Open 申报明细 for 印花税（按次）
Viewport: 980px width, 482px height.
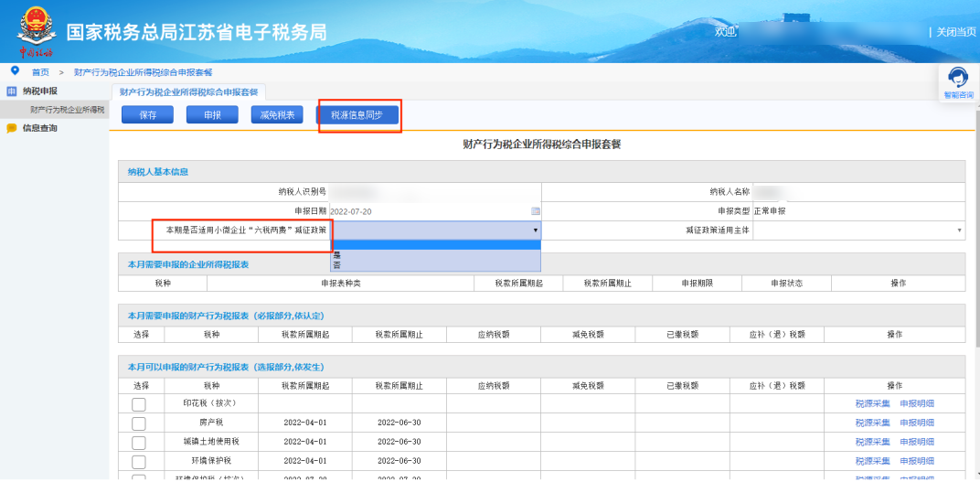pyautogui.click(x=917, y=404)
